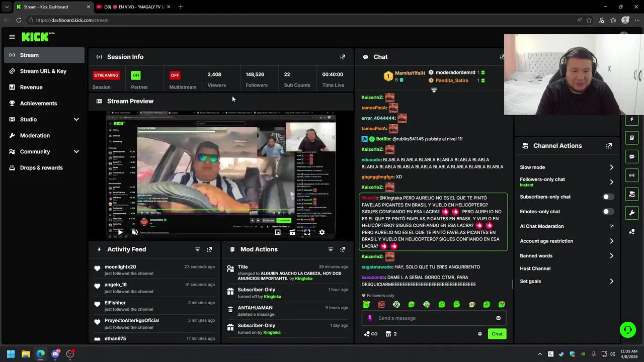Open the hamburger menu beside the Kick logo

[12, 37]
